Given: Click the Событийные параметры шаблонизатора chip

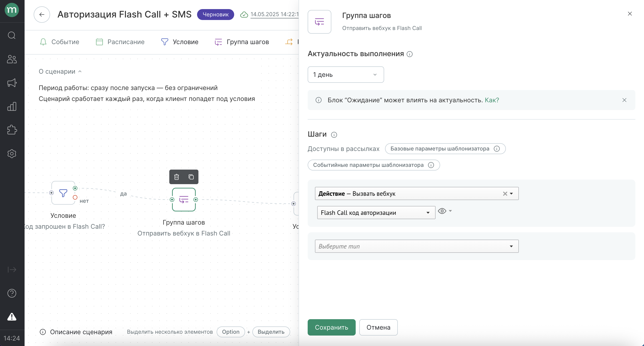Looking at the screenshot, I should tap(374, 165).
